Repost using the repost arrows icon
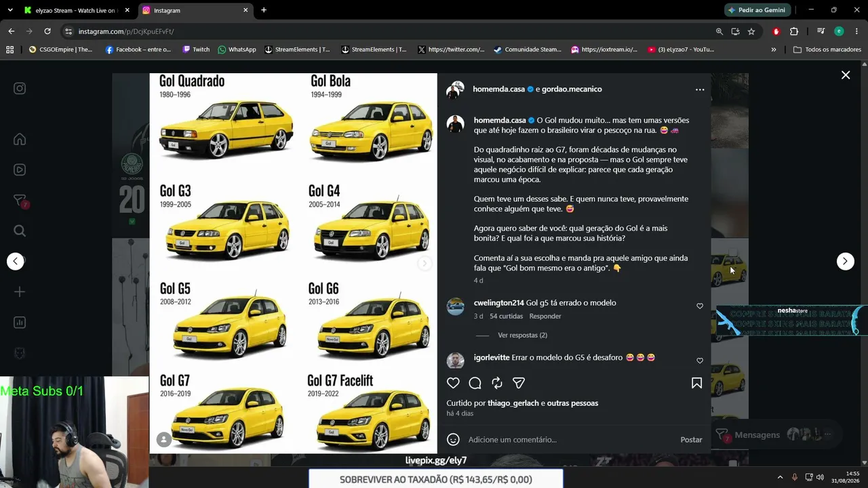The image size is (868, 488). (497, 383)
